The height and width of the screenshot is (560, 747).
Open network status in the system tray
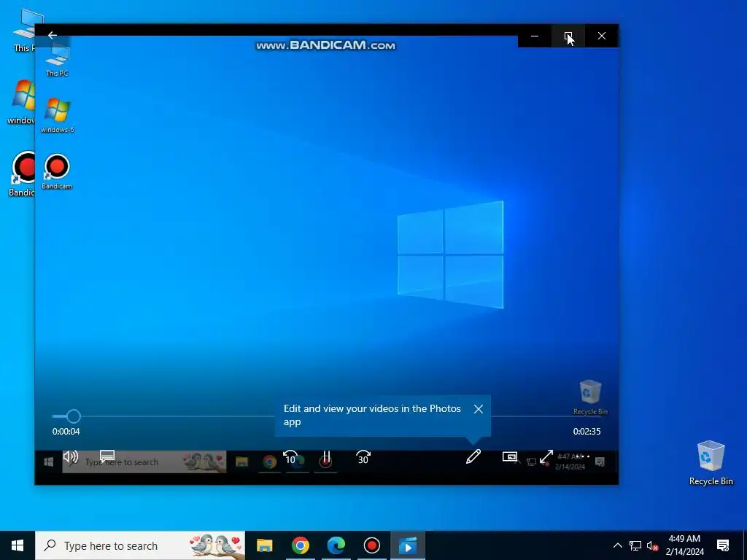coord(635,545)
